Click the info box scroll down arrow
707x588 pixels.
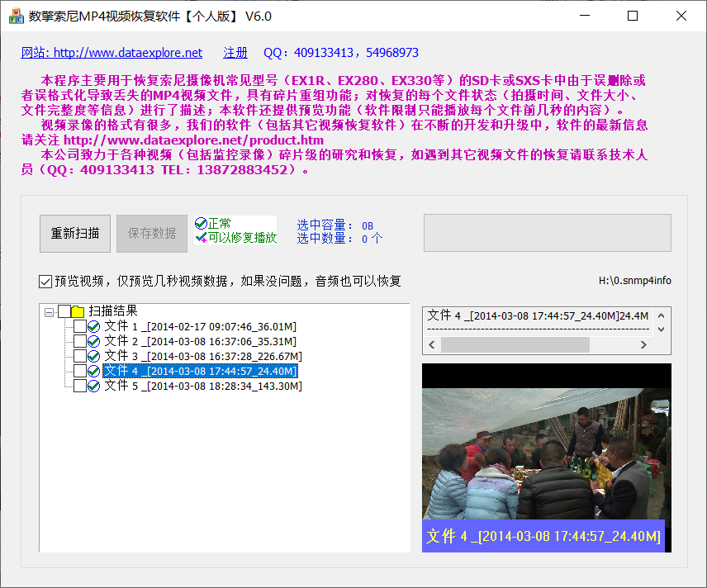coord(661,330)
